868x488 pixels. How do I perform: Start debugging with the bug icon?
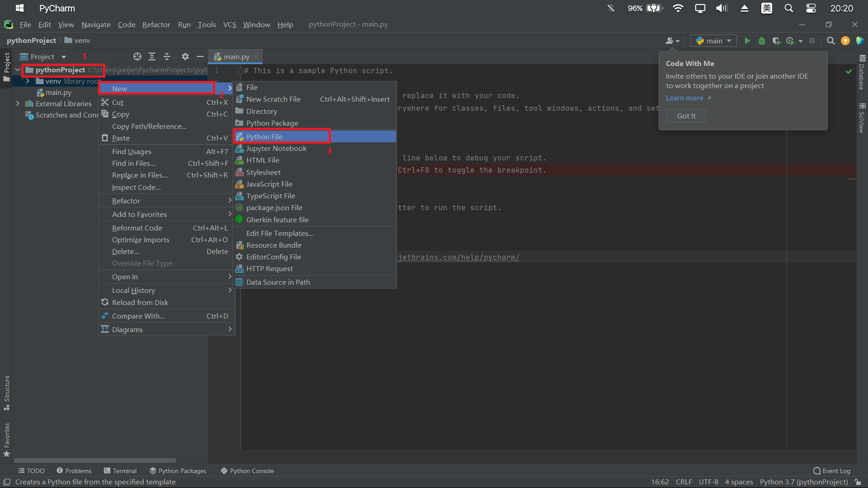click(x=762, y=41)
